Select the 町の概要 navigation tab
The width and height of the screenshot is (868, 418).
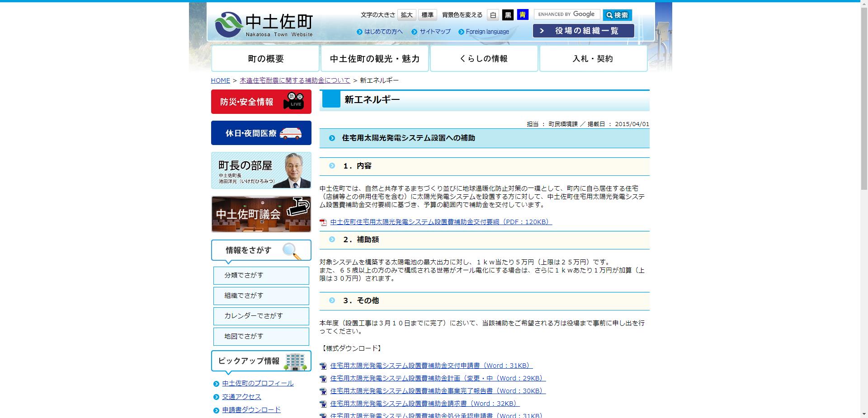point(266,58)
